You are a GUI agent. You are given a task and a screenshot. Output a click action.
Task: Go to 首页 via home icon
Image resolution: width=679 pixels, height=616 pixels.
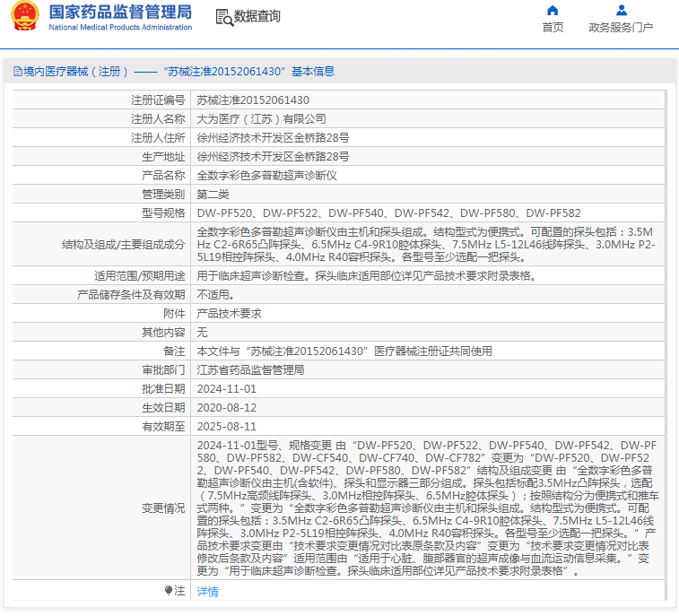[553, 11]
